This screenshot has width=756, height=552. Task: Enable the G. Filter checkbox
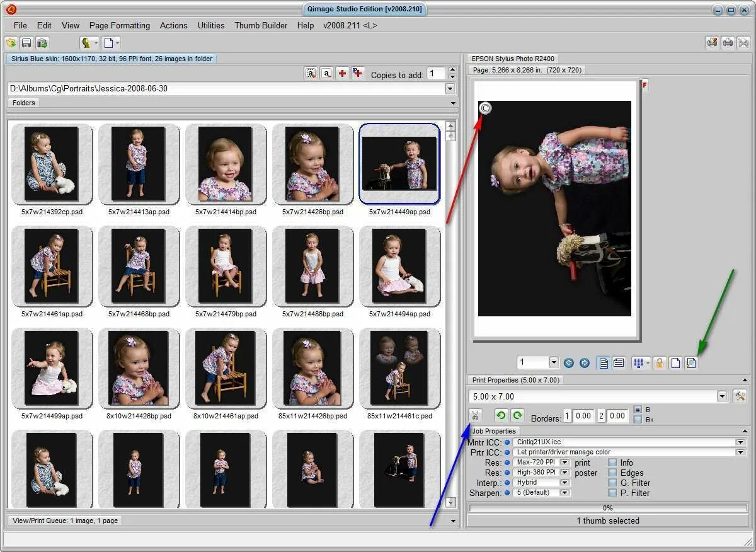612,483
